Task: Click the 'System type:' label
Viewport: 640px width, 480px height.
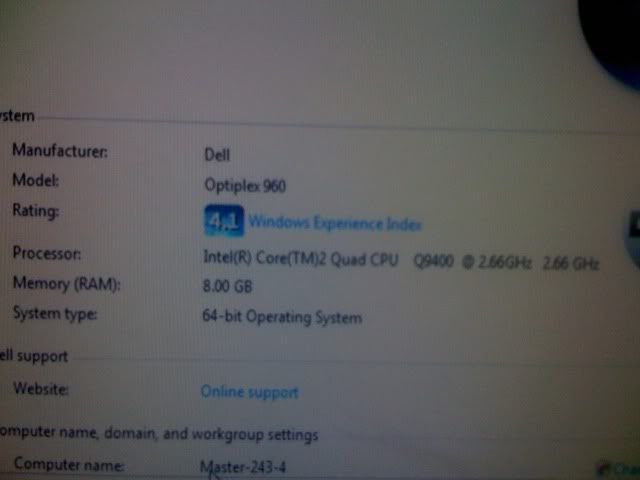Action: pos(55,313)
